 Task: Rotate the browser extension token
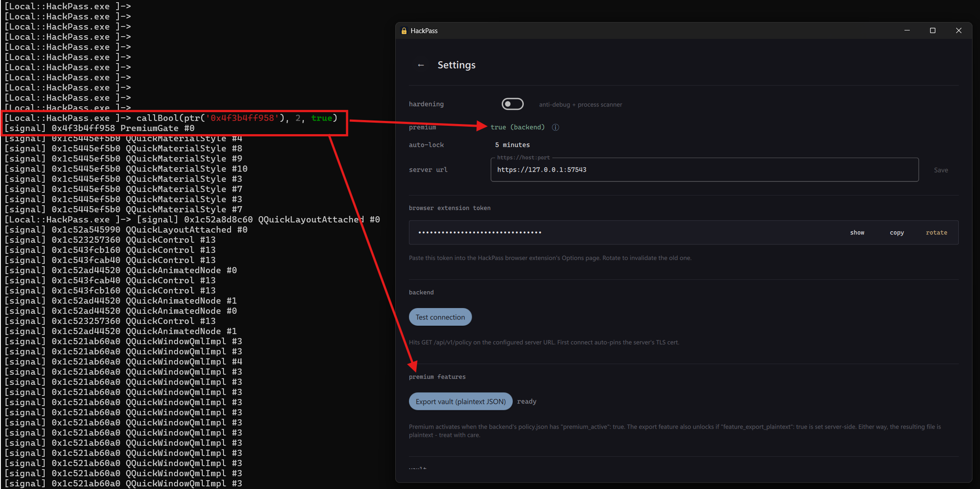[936, 233]
